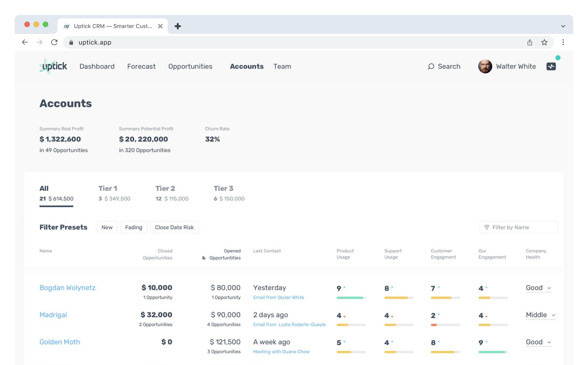The height and width of the screenshot is (365, 588).
Task: Expand Golden Moth health dropdown
Action: [538, 342]
